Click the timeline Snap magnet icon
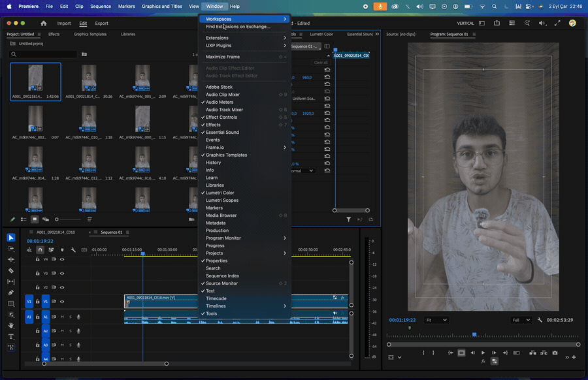Screen dimensions: 588x380 pos(40,249)
